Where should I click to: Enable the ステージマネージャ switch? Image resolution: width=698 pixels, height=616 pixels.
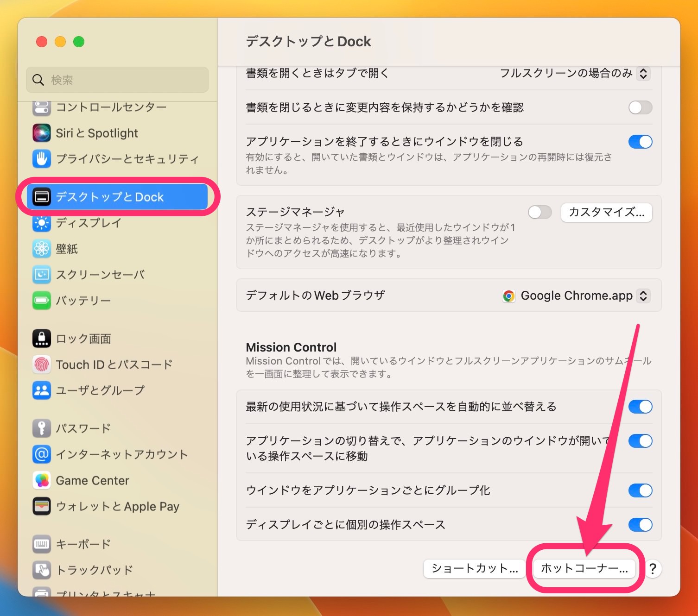point(540,213)
